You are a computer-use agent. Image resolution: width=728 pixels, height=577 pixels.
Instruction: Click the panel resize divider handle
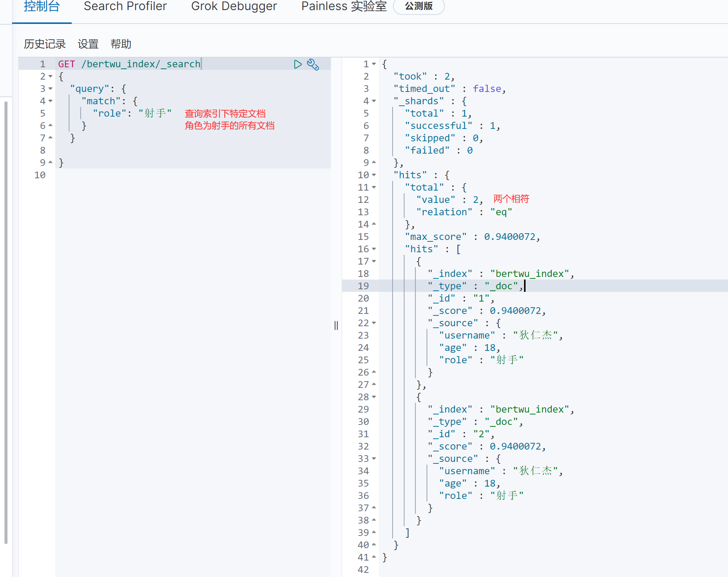(336, 325)
